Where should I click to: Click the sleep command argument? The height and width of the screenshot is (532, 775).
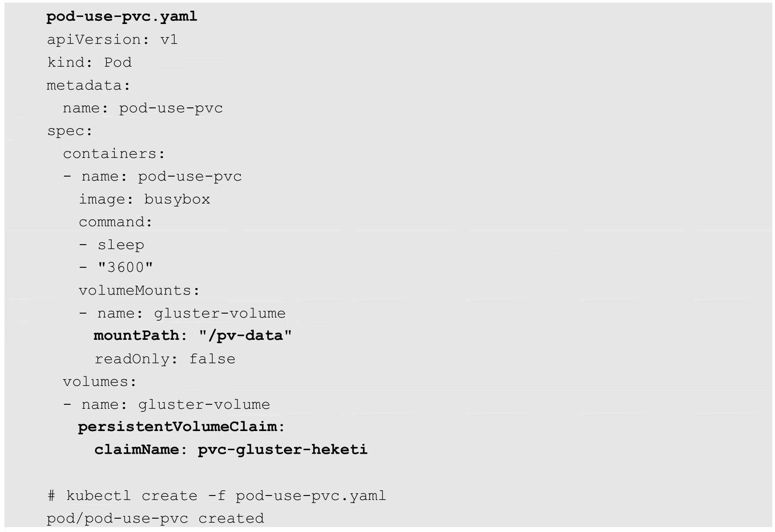pos(121,245)
